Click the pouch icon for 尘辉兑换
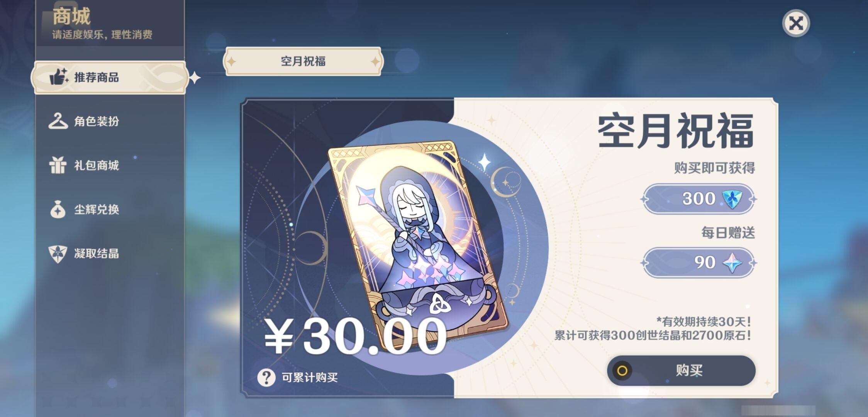This screenshot has height=417, width=868. tap(58, 209)
